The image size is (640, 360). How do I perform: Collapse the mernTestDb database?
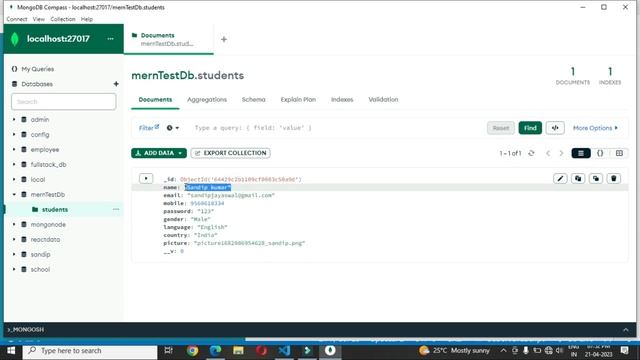tap(14, 194)
